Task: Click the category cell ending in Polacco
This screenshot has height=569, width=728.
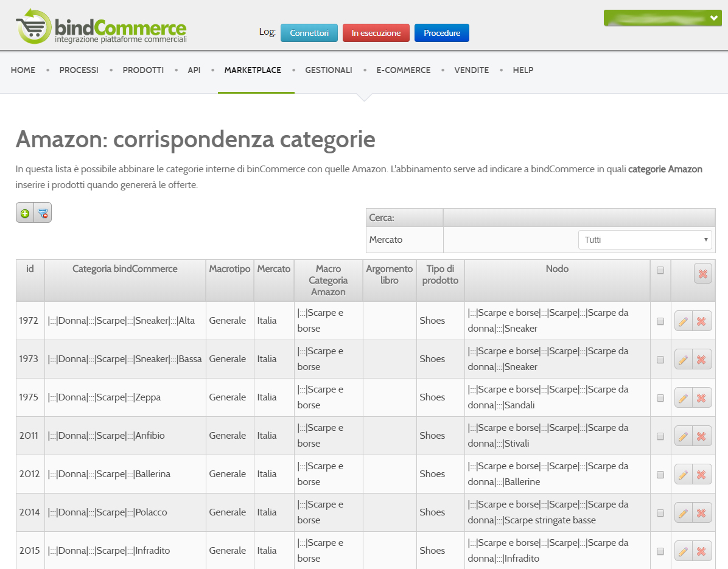Action: pos(125,513)
